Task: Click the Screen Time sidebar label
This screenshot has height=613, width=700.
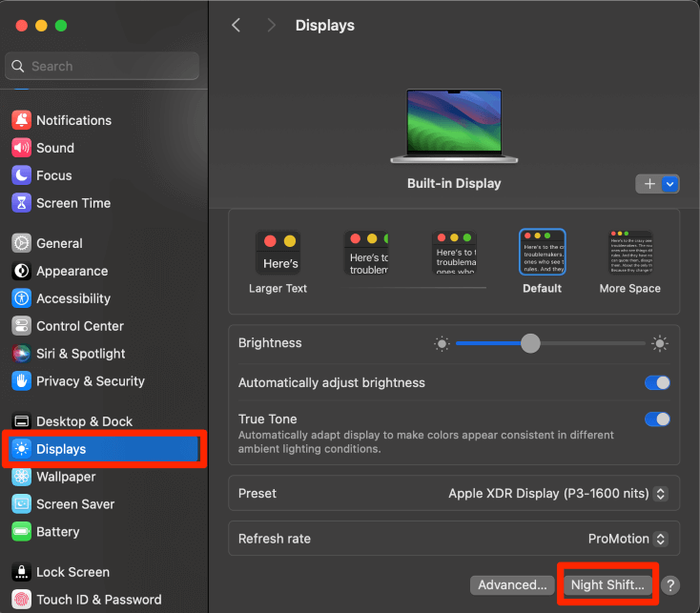Action: coord(73,203)
